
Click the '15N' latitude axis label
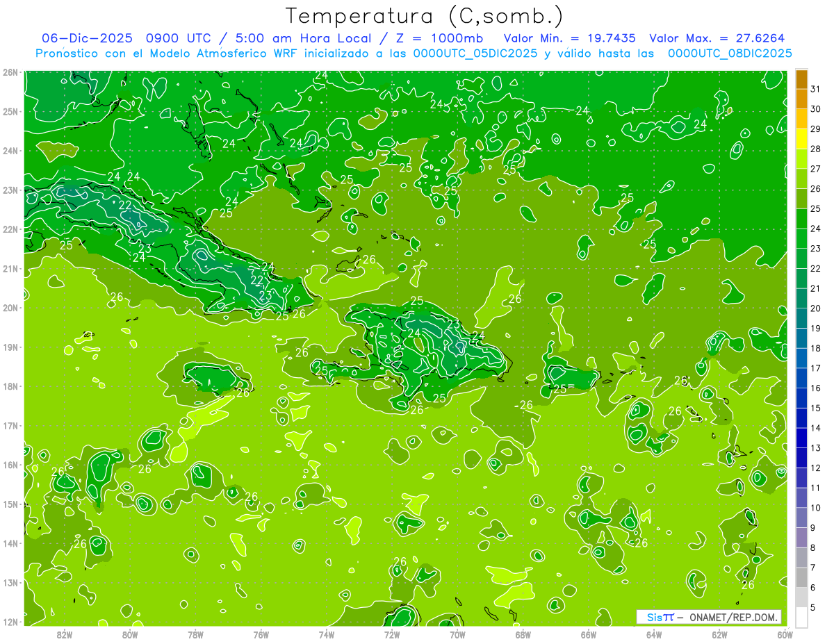click(x=10, y=504)
